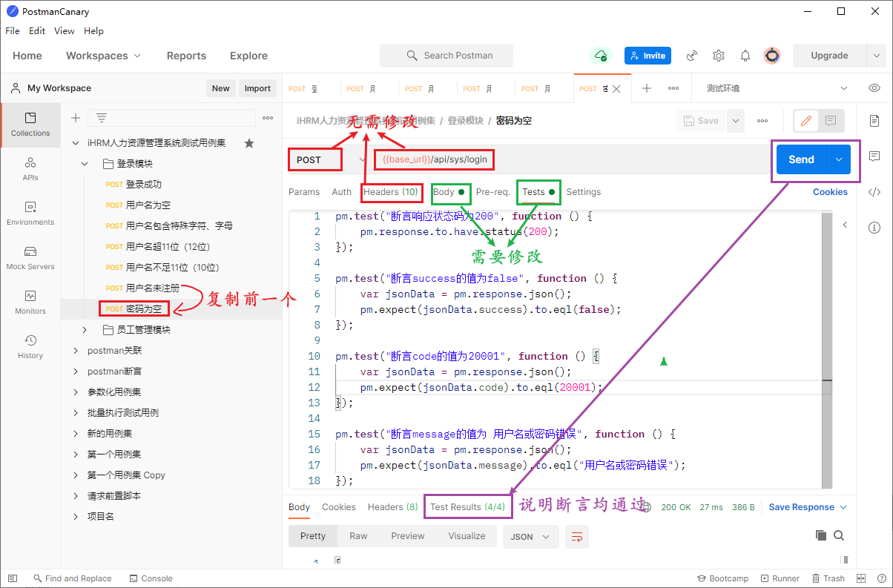
Task: Click the Send button
Action: coord(800,159)
